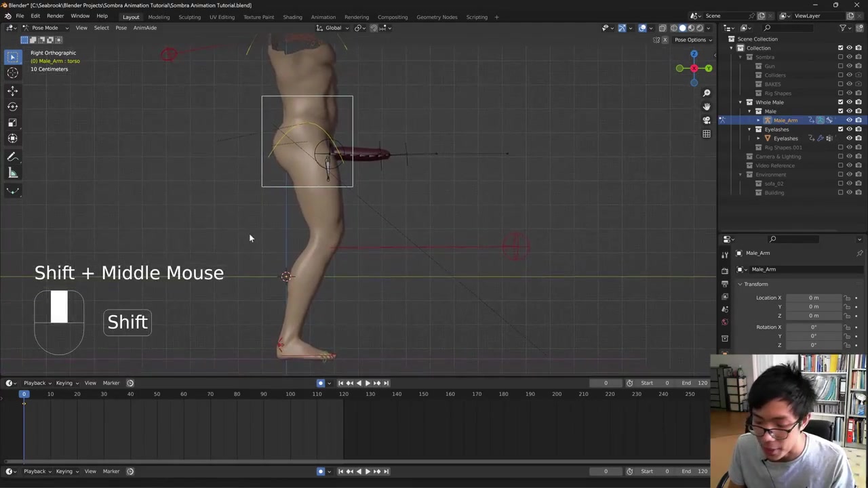Viewport: 868px width, 488px height.
Task: Switch to wireframe viewport shading
Action: 673,28
